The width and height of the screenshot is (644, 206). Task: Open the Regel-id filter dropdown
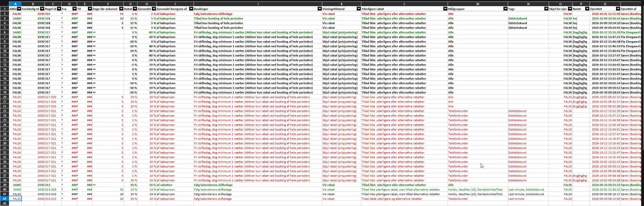click(x=59, y=9)
